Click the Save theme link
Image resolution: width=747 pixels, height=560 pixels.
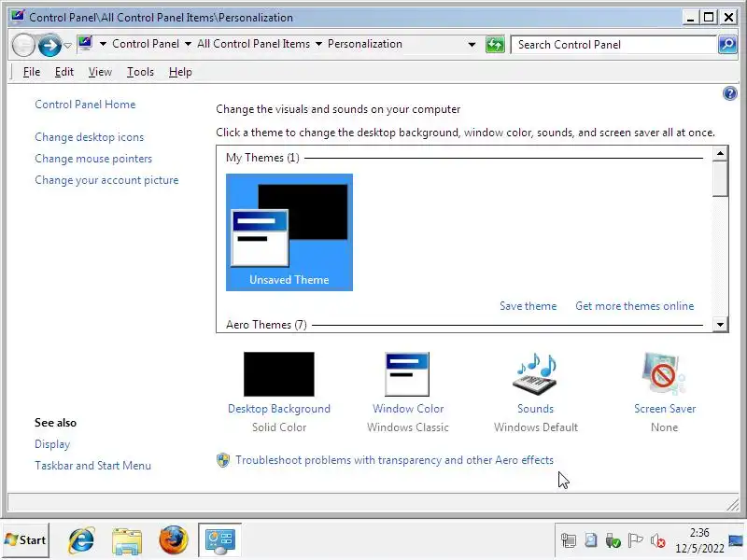(528, 306)
